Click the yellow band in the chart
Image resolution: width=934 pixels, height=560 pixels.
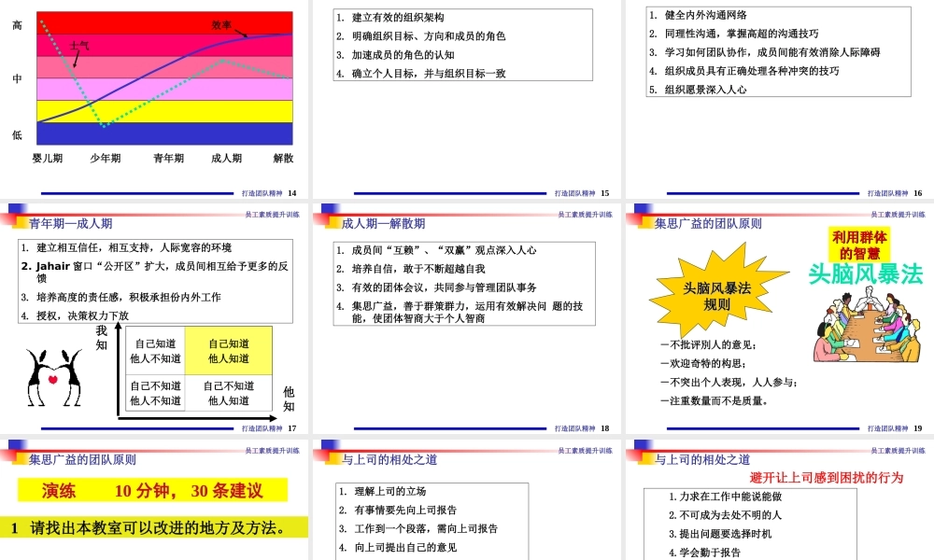[x=165, y=111]
